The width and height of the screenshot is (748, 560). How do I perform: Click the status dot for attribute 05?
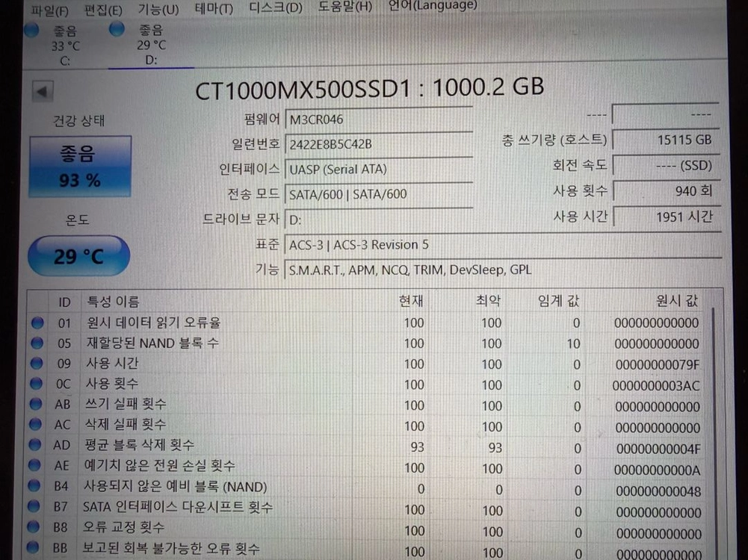pyautogui.click(x=37, y=343)
